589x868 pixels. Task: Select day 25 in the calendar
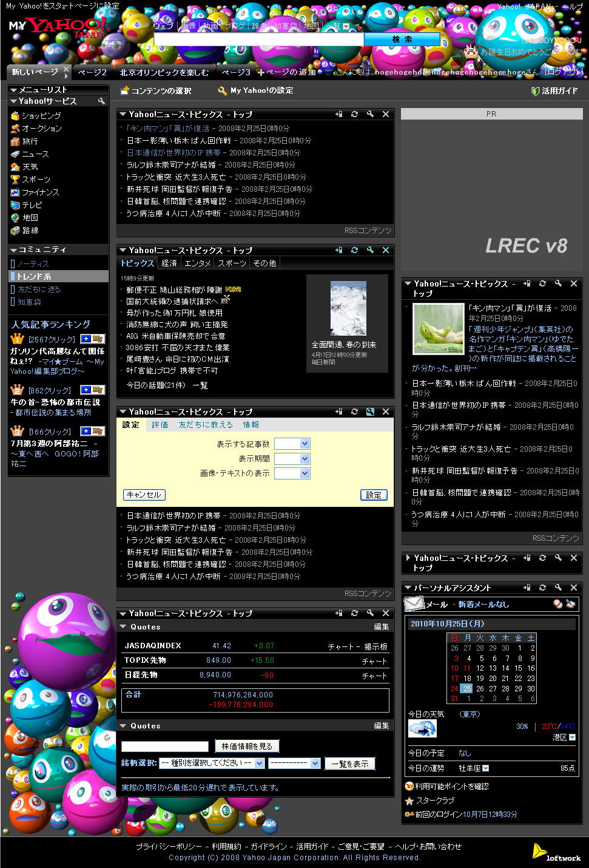pyautogui.click(x=466, y=688)
